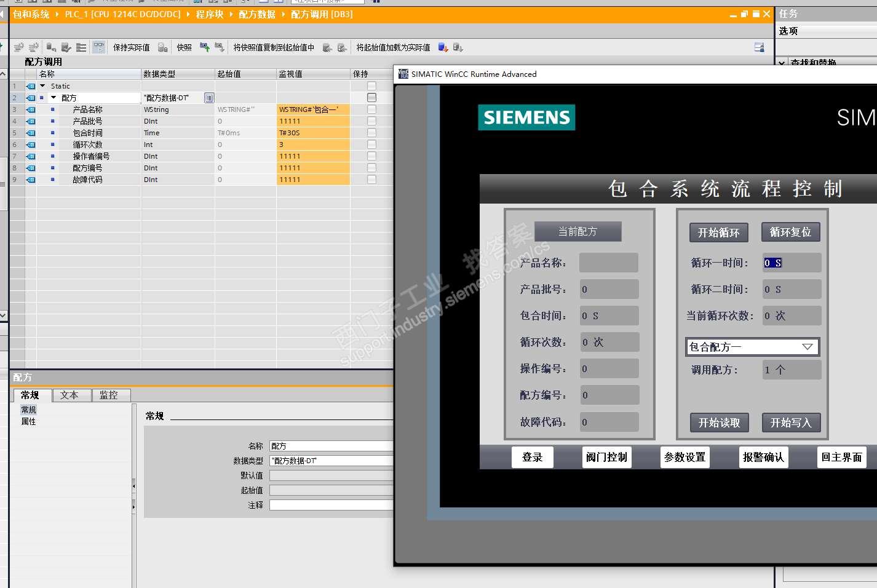Open the 包合配方一 dropdown in WinCC
The width and height of the screenshot is (877, 588).
coord(808,347)
